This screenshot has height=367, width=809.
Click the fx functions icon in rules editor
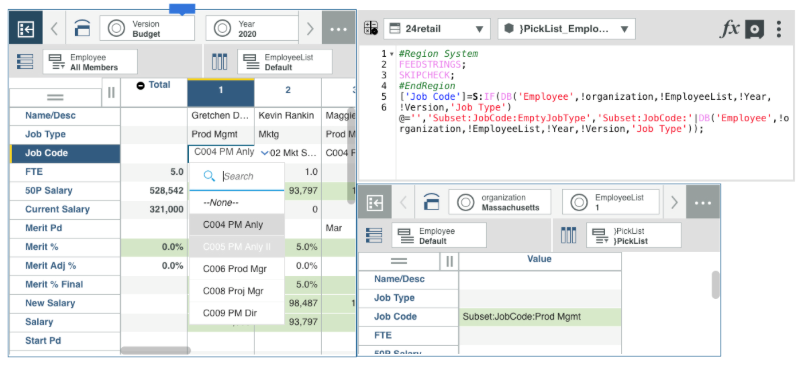730,29
